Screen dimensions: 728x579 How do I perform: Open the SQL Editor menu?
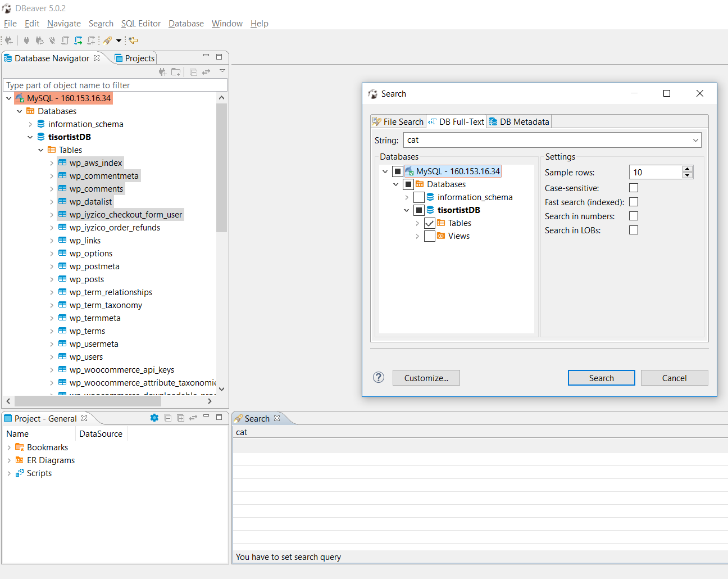pos(140,23)
